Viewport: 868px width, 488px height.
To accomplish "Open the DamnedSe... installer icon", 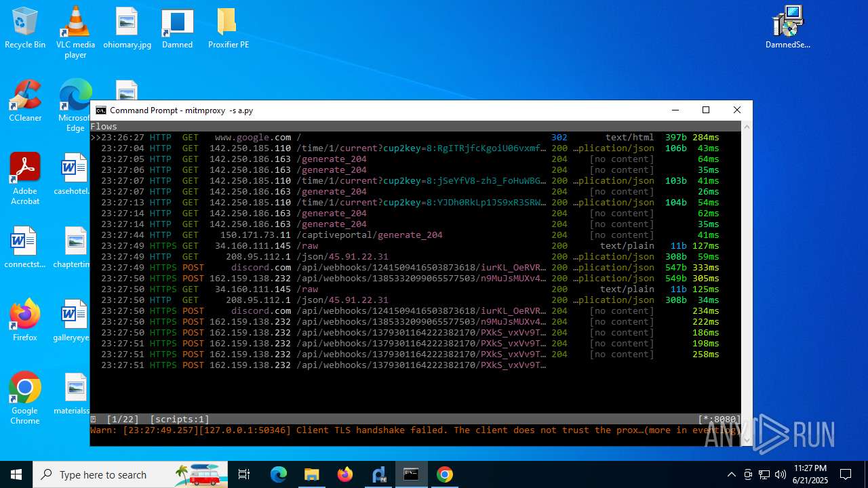I will pos(787,28).
